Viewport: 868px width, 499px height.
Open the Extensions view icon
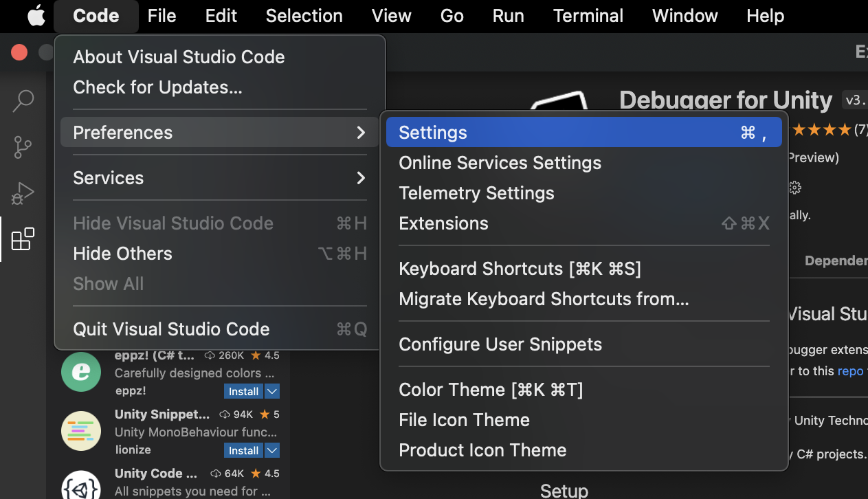23,239
